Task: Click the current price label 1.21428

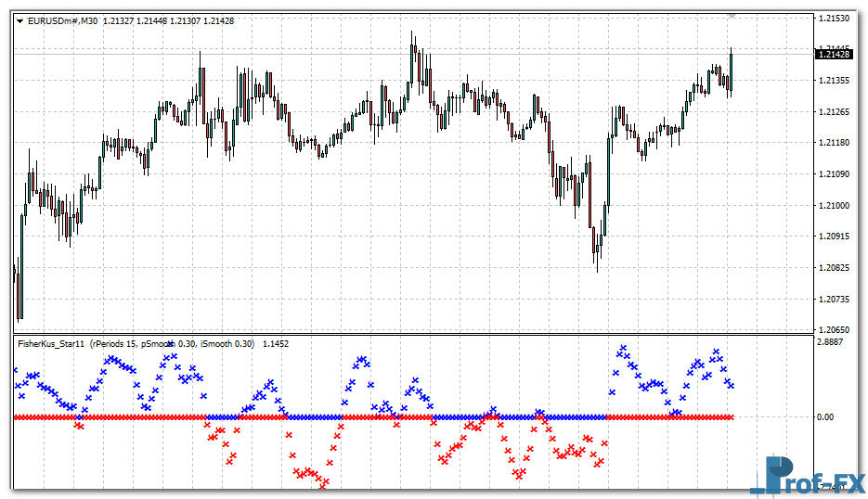Action: pyautogui.click(x=833, y=55)
